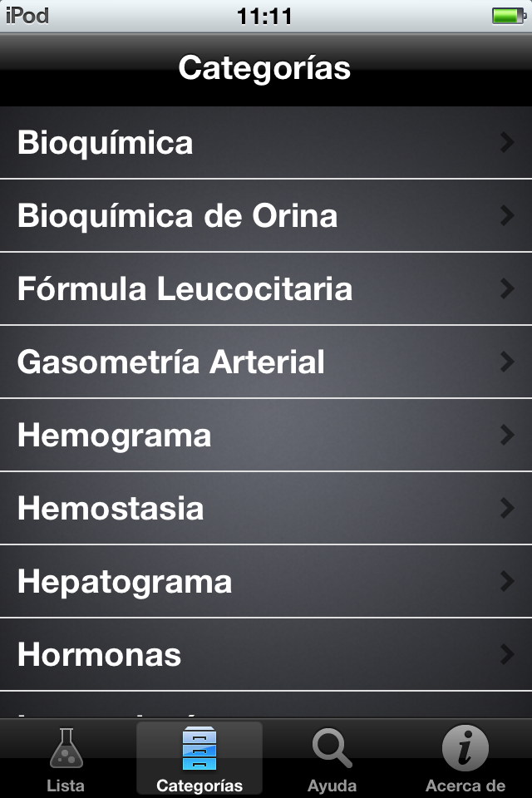The height and width of the screenshot is (798, 532).
Task: Expand the Bioquímica de Orina chevron
Action: 507,216
